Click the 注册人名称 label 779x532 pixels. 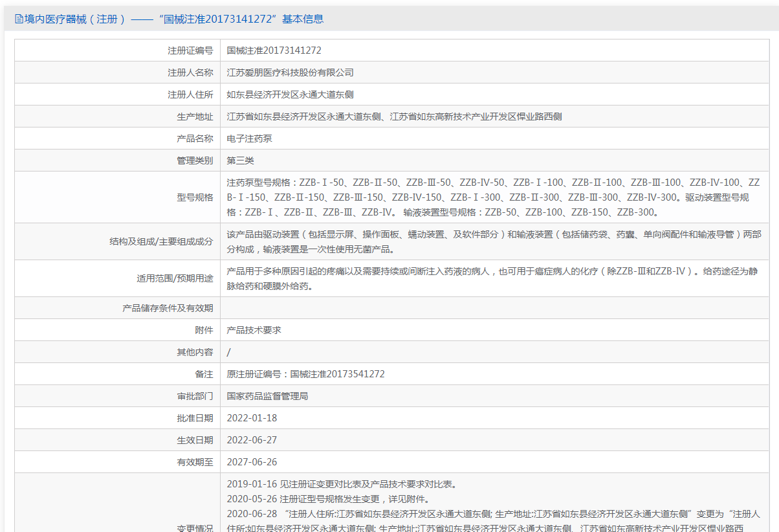pos(190,72)
